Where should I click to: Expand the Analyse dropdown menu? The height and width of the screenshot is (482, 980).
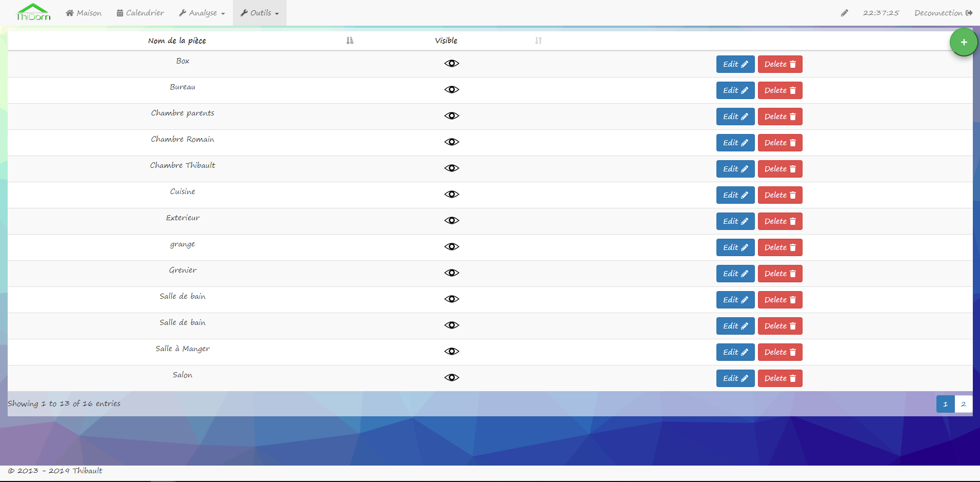coord(202,13)
